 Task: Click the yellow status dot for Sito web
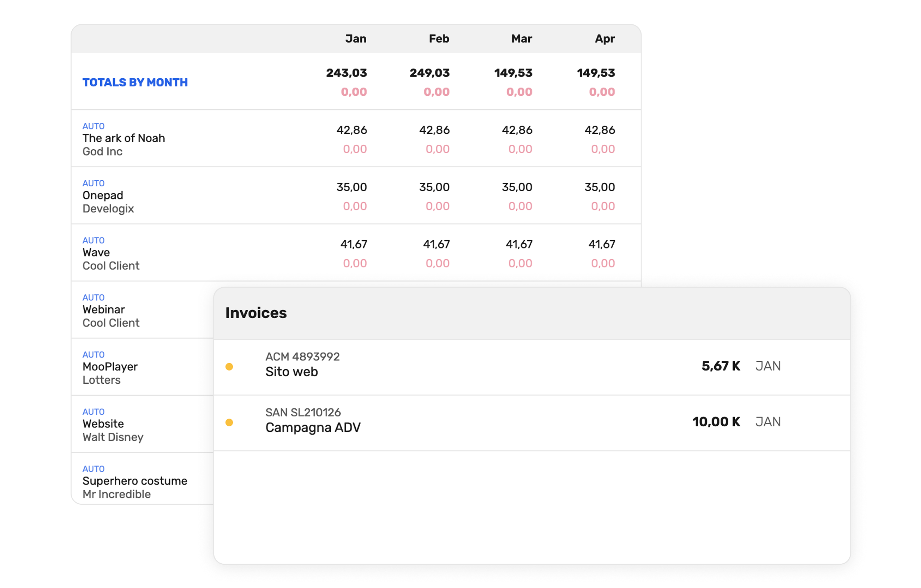(229, 366)
